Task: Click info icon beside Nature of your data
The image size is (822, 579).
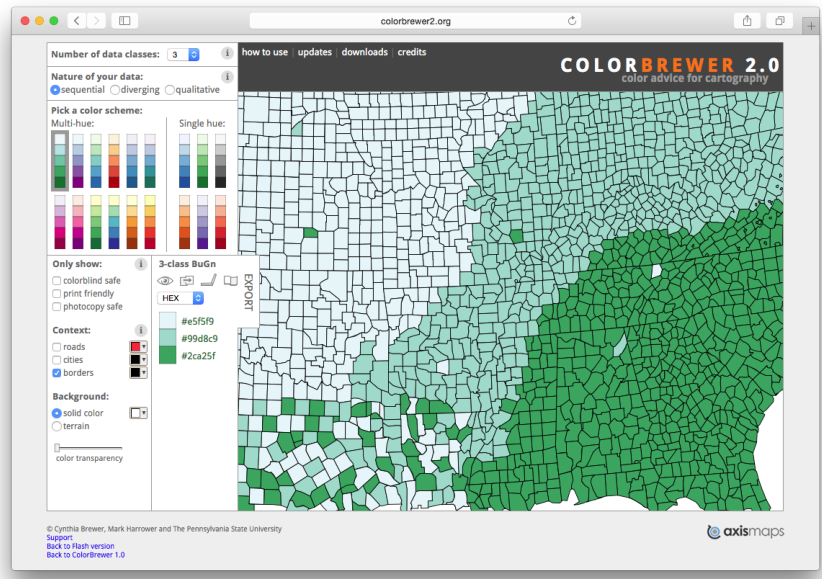Action: point(227,76)
